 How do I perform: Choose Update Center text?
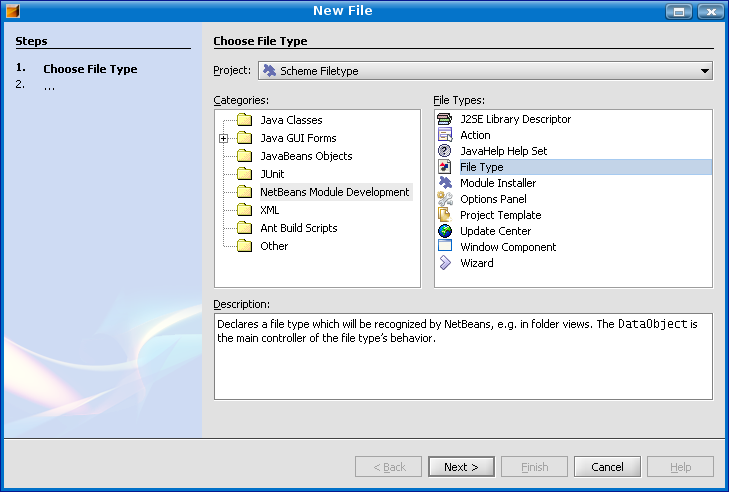click(x=495, y=231)
